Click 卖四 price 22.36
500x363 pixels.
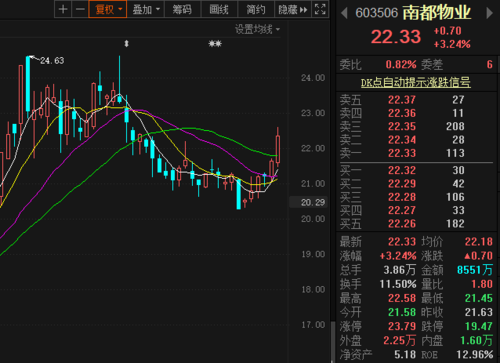coord(402,113)
